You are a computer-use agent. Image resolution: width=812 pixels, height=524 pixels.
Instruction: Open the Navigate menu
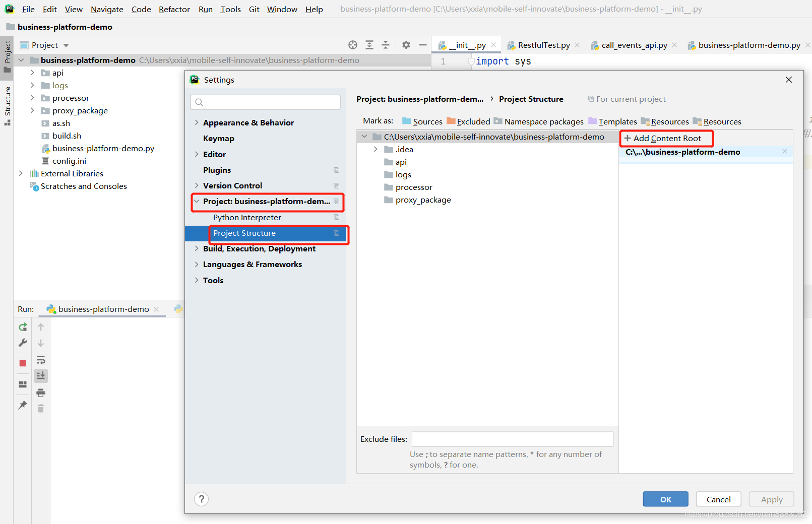pyautogui.click(x=107, y=9)
